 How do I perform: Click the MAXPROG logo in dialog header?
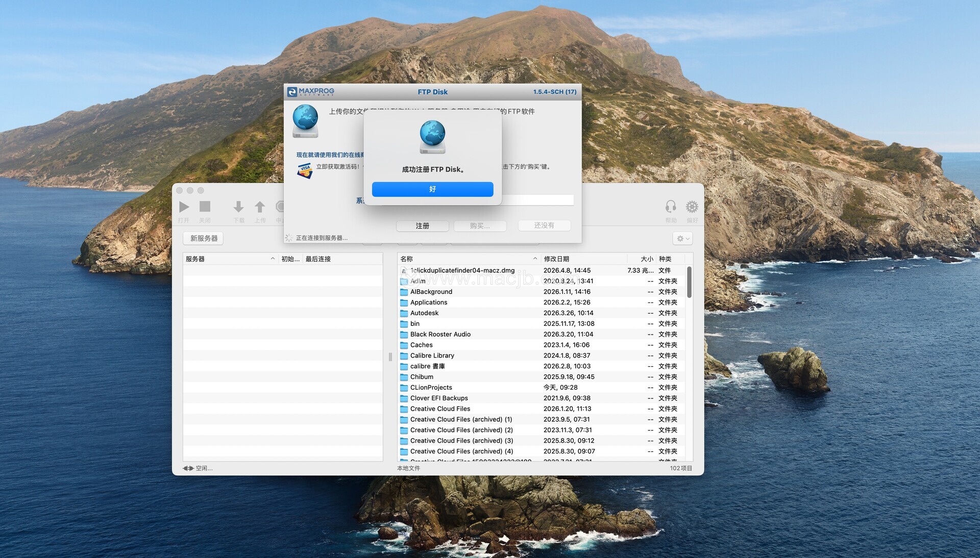coord(311,92)
